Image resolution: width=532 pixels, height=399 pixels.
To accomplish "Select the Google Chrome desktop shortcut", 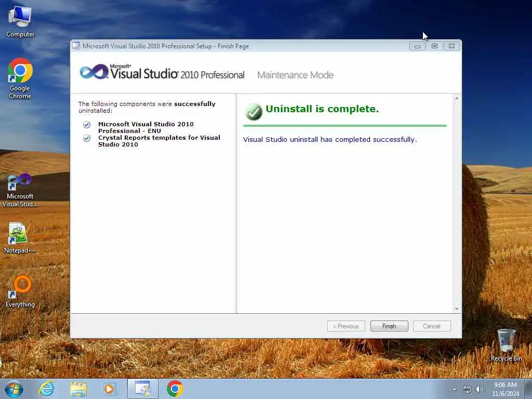I will [x=20, y=79].
